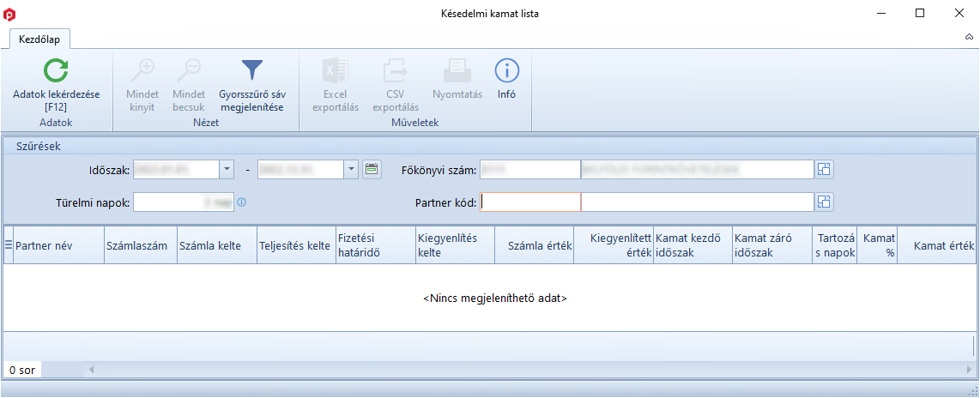
Task: Show the Gyorsszűrő sáv filter funnel
Action: 252,70
